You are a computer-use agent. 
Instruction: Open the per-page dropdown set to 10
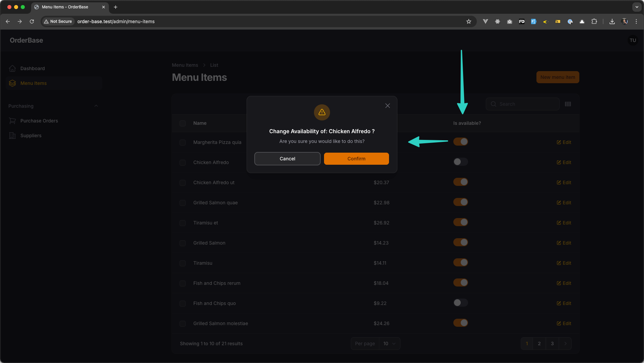pyautogui.click(x=389, y=344)
